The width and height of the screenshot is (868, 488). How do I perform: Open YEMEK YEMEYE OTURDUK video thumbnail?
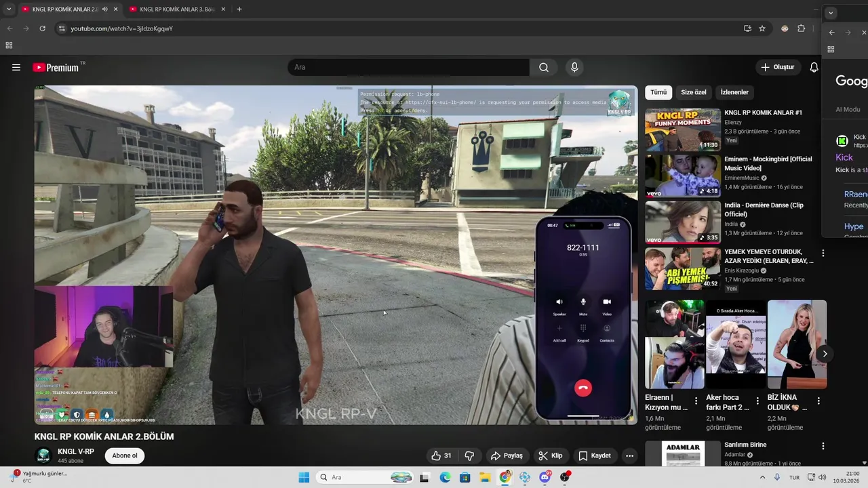pos(683,268)
